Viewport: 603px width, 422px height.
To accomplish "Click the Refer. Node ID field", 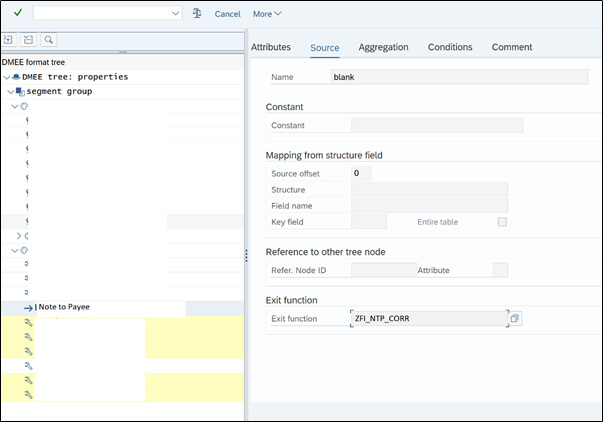I will click(384, 270).
